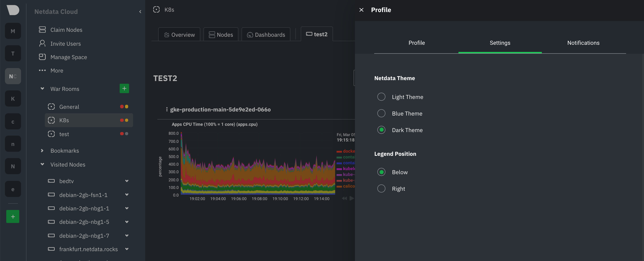Viewport: 644px width, 261px height.
Task: Open the Dashboards tab
Action: coord(266,34)
